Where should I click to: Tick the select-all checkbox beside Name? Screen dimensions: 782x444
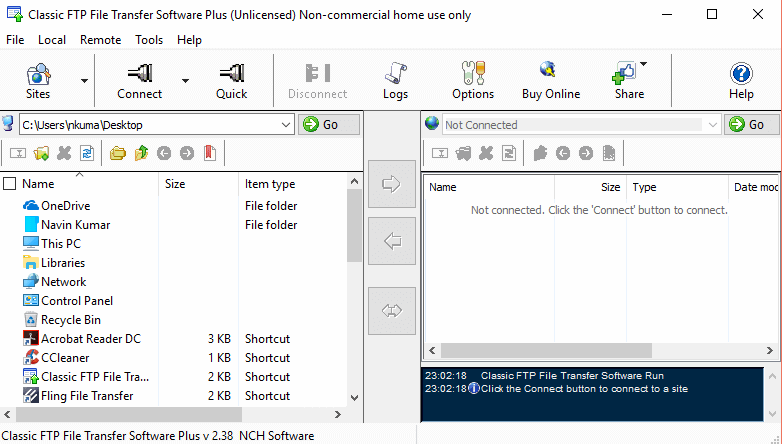(9, 184)
